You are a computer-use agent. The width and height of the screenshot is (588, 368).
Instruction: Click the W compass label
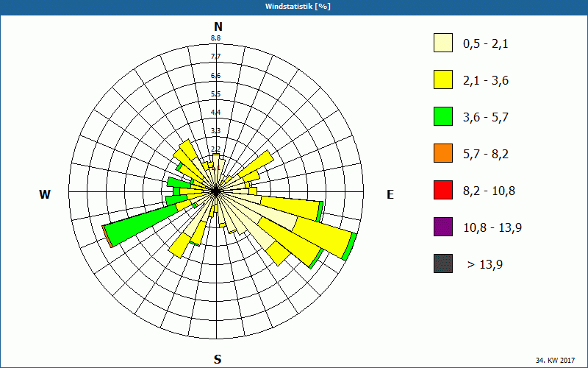click(x=45, y=194)
